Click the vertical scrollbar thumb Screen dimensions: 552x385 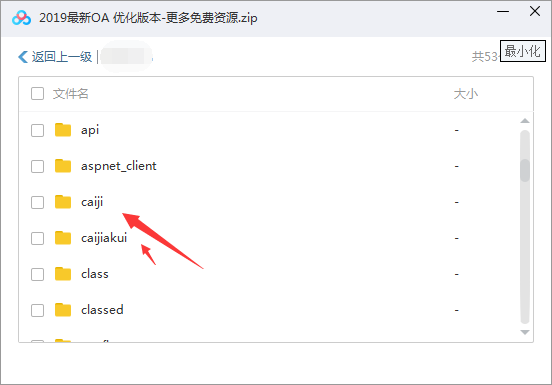(525, 170)
